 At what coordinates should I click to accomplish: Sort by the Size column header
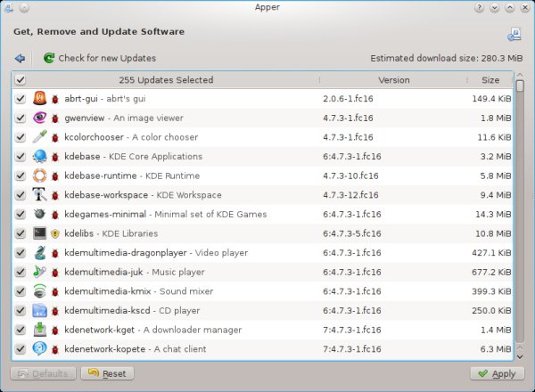(x=490, y=80)
